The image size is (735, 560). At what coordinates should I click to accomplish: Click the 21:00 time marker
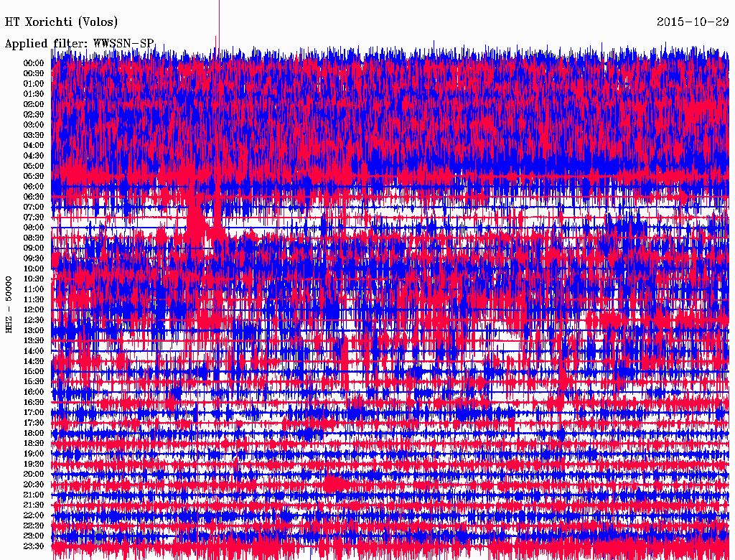click(34, 495)
